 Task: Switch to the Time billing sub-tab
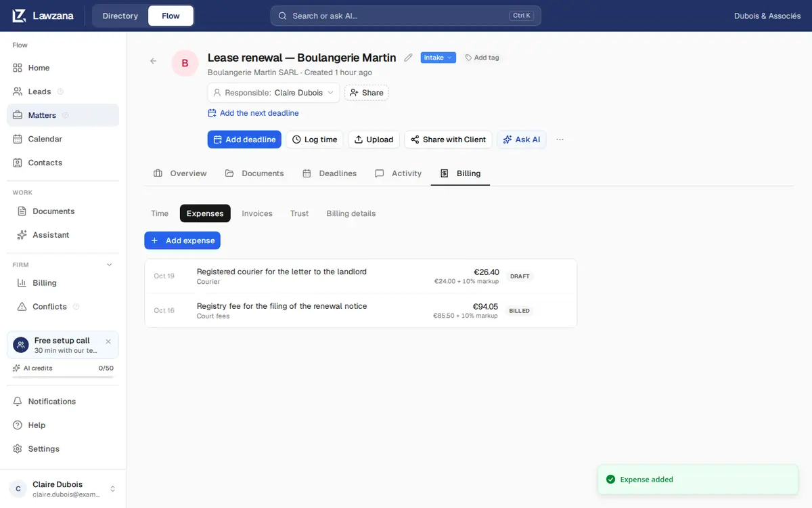[160, 213]
